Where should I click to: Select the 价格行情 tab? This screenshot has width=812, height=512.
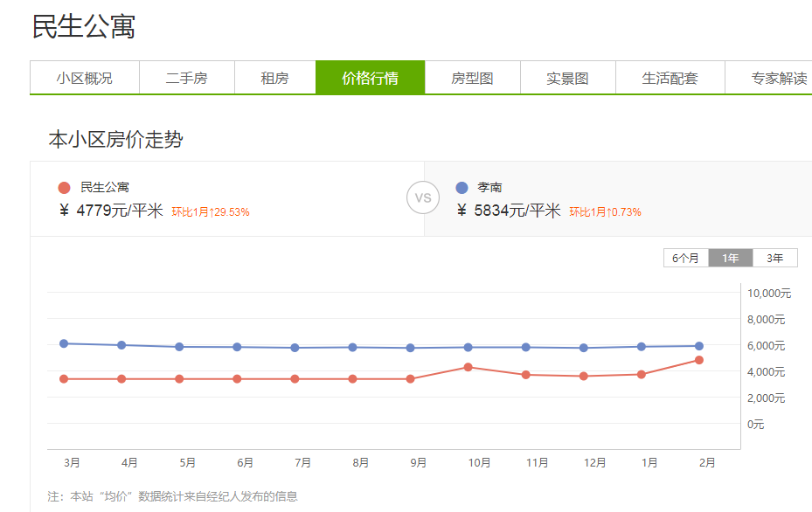click(370, 78)
